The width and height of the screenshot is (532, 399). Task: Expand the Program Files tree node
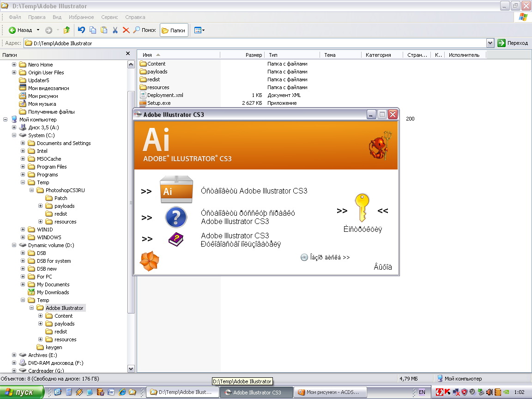(23, 167)
